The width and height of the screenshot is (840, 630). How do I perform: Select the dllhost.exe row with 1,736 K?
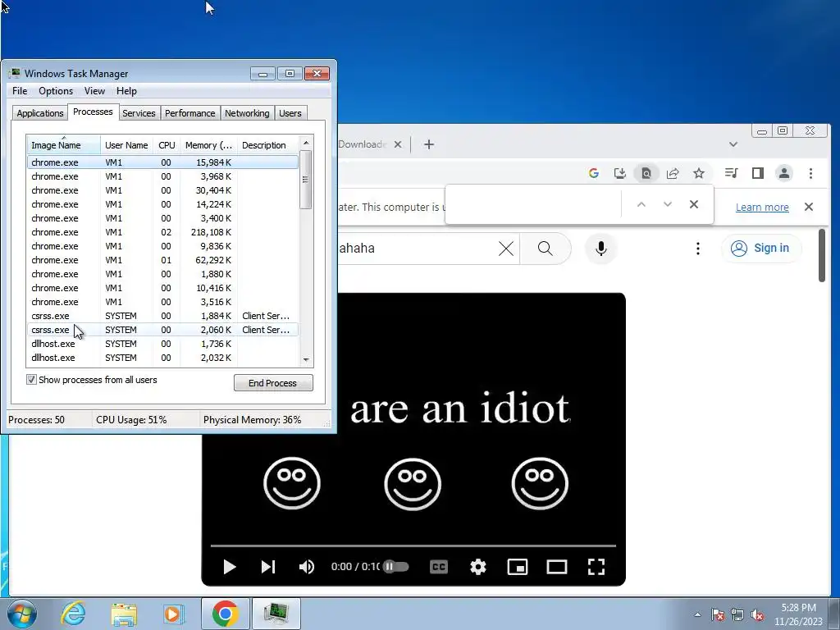click(163, 344)
